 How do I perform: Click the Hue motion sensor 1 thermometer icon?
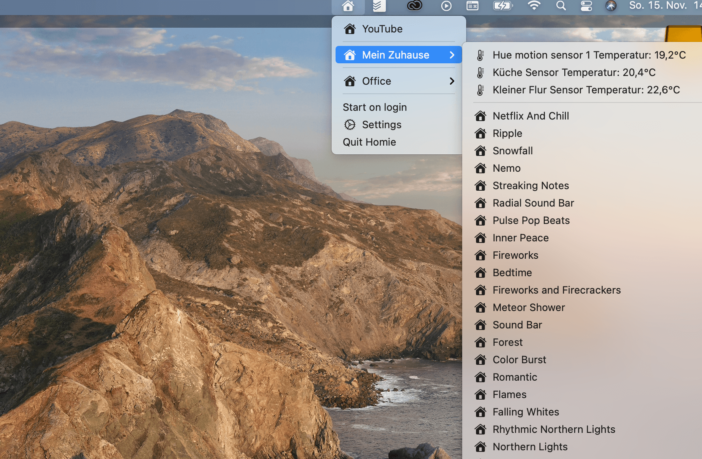(480, 55)
